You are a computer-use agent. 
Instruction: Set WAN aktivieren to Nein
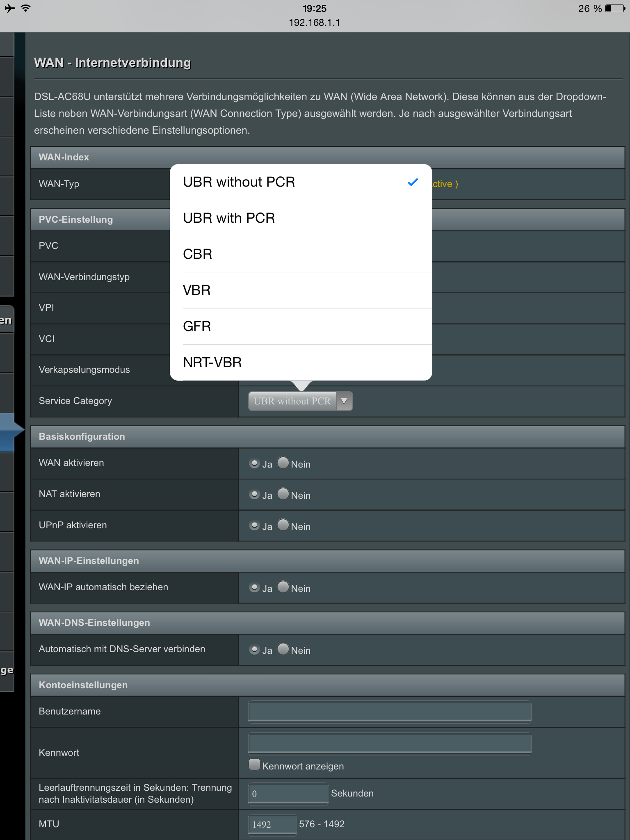(x=283, y=463)
